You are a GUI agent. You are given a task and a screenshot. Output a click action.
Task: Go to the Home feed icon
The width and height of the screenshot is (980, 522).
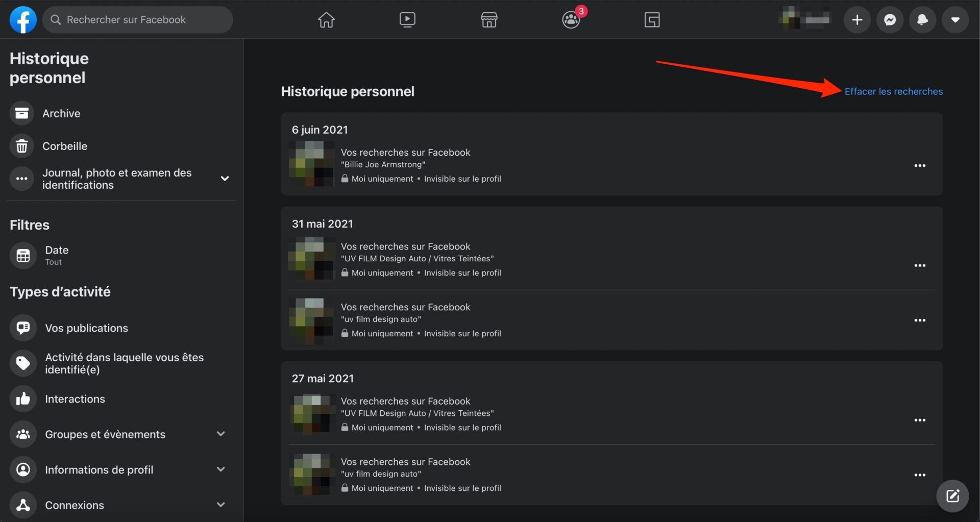(326, 20)
